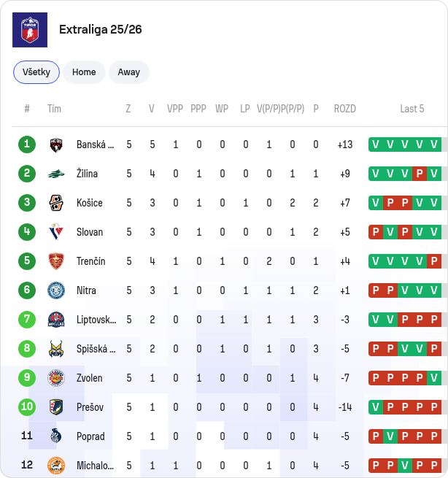
Task: Click the Last 5 column header
Action: [412, 109]
